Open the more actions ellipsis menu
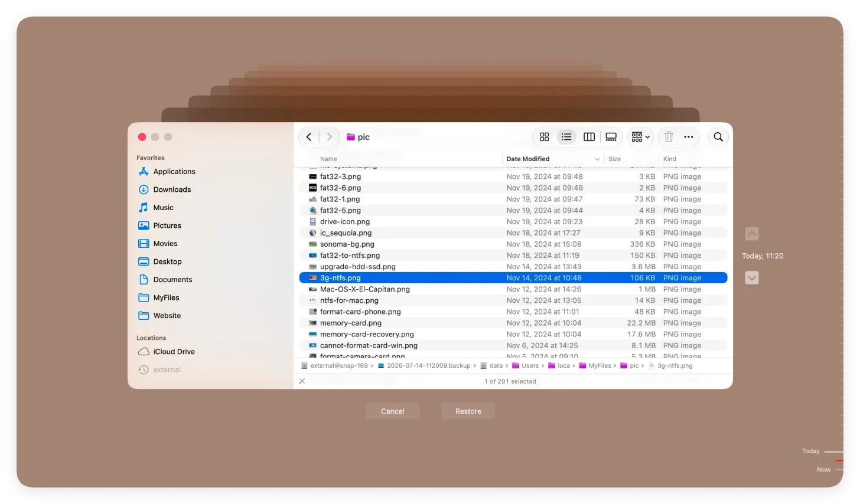 (x=689, y=137)
